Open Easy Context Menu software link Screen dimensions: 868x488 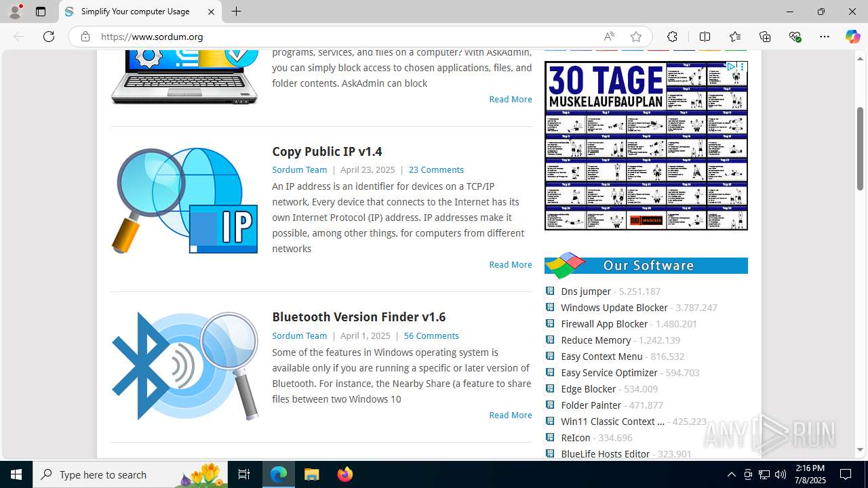point(601,356)
